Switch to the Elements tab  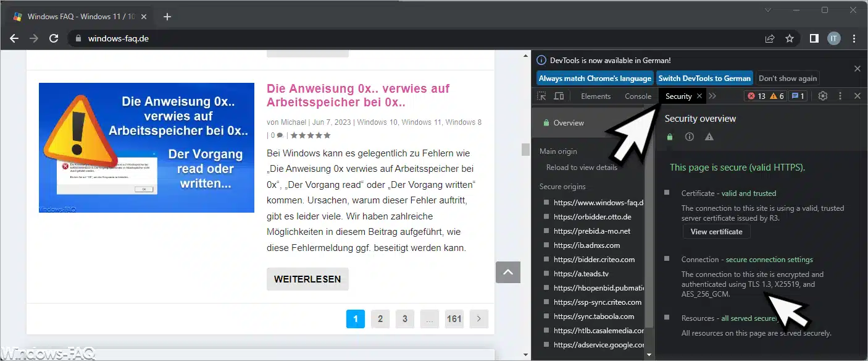596,96
